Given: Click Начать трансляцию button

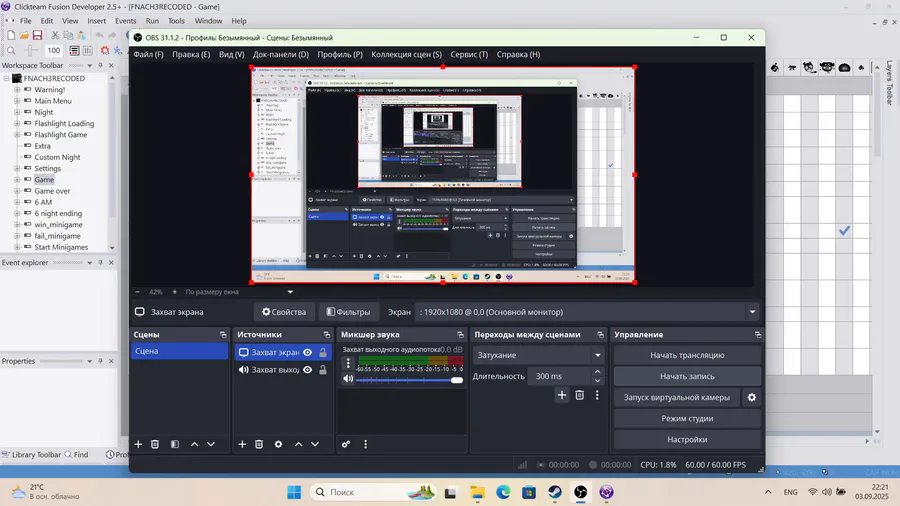Looking at the screenshot, I should (x=687, y=355).
